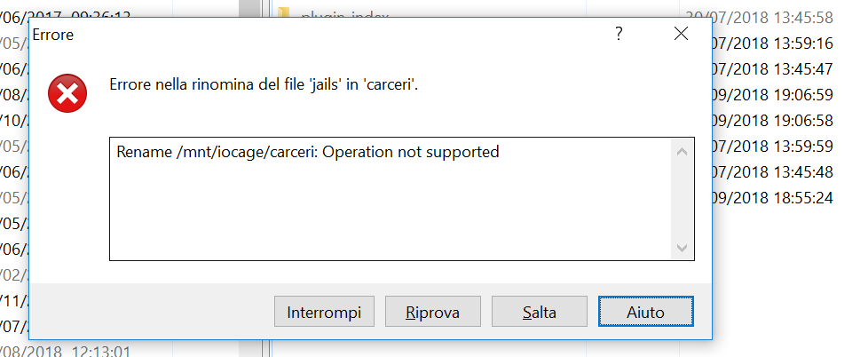The image size is (868, 357).
Task: Click the scrollbar track in the error message box
Action: click(682, 199)
